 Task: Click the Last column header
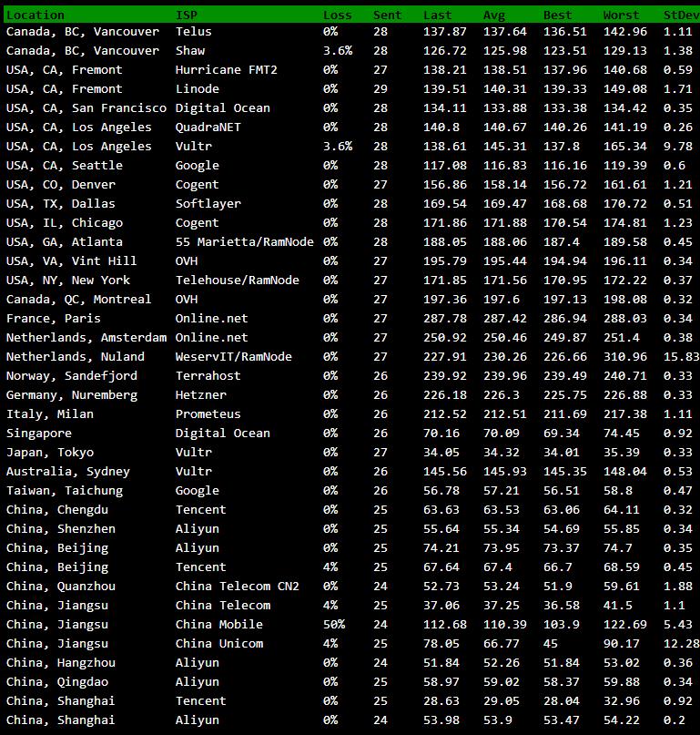pyautogui.click(x=437, y=15)
